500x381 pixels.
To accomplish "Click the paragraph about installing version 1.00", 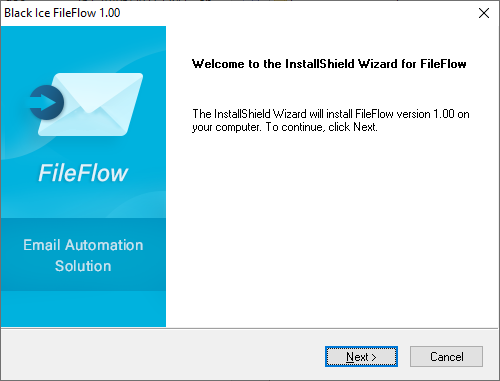I will [x=331, y=120].
